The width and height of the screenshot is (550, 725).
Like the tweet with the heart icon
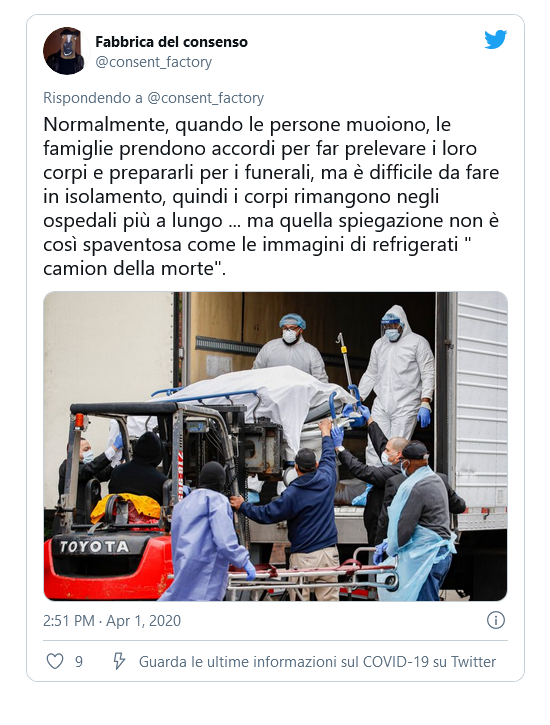click(x=55, y=661)
